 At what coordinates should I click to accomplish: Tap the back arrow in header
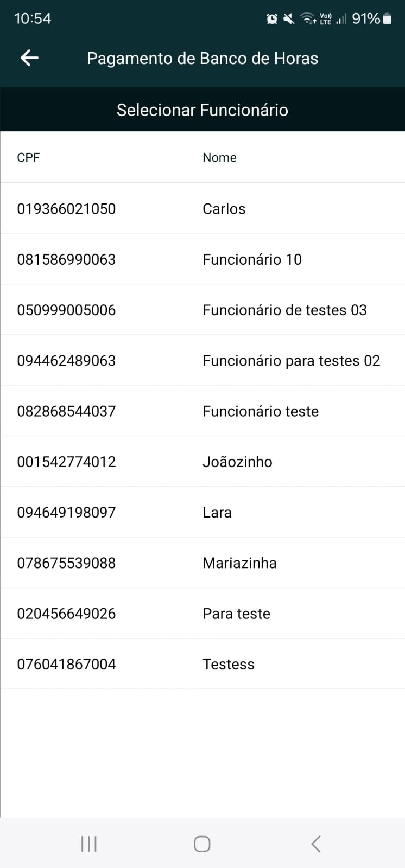(29, 58)
